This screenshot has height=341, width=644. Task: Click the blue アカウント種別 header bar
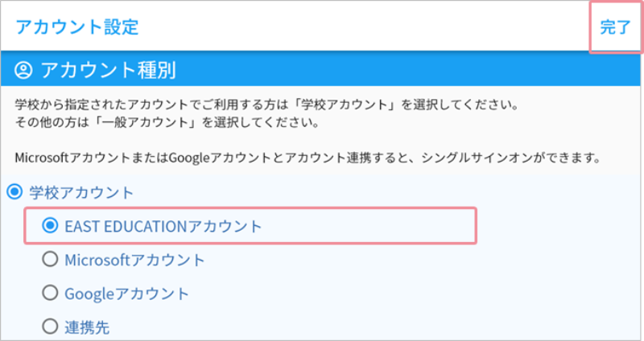click(x=320, y=70)
